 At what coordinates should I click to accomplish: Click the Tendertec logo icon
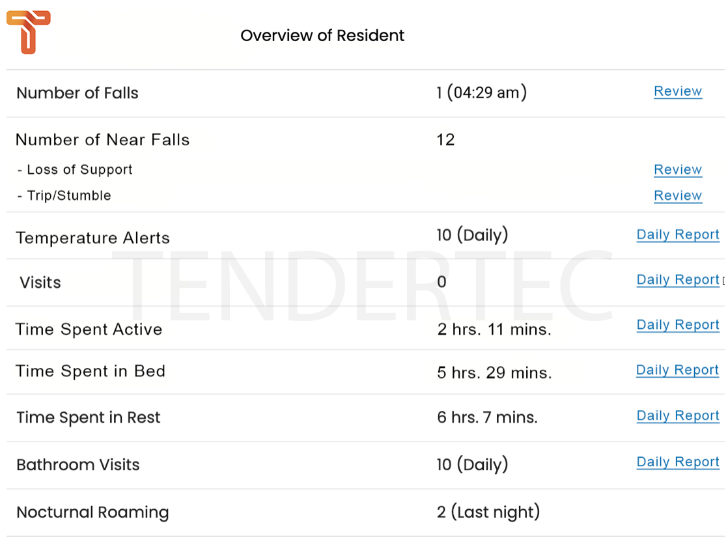[x=28, y=32]
